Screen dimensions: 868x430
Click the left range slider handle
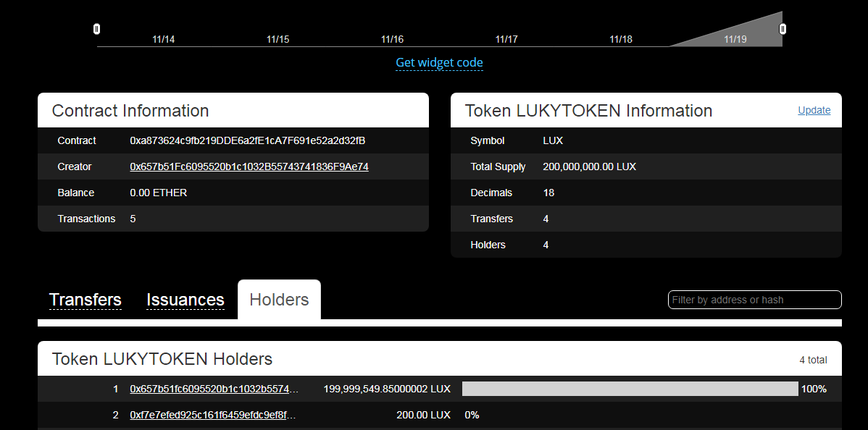97,29
